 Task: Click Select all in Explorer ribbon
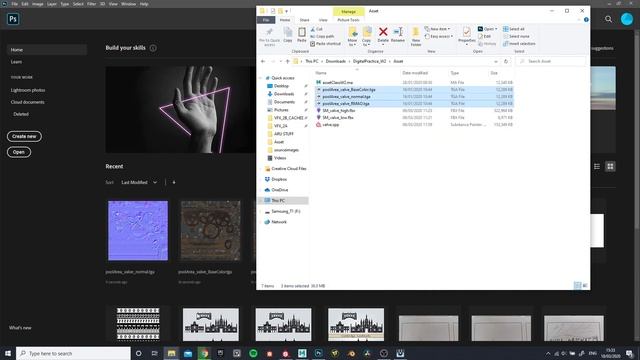[x=513, y=29]
